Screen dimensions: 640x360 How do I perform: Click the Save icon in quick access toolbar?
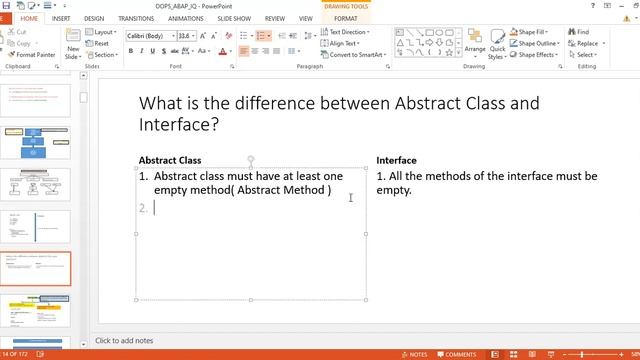(6, 6)
